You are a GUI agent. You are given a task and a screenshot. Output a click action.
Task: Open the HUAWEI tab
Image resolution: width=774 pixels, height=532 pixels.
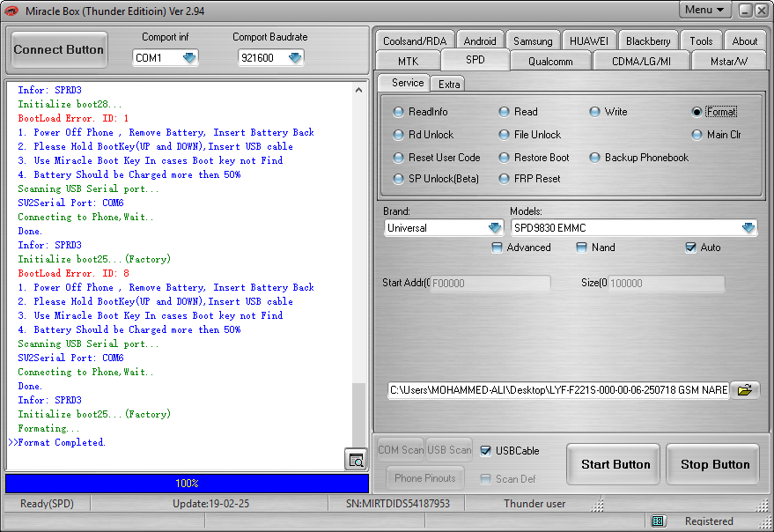pos(589,41)
